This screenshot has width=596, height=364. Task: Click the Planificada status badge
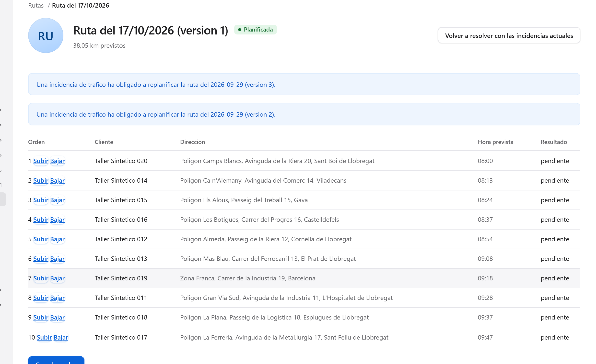(255, 30)
